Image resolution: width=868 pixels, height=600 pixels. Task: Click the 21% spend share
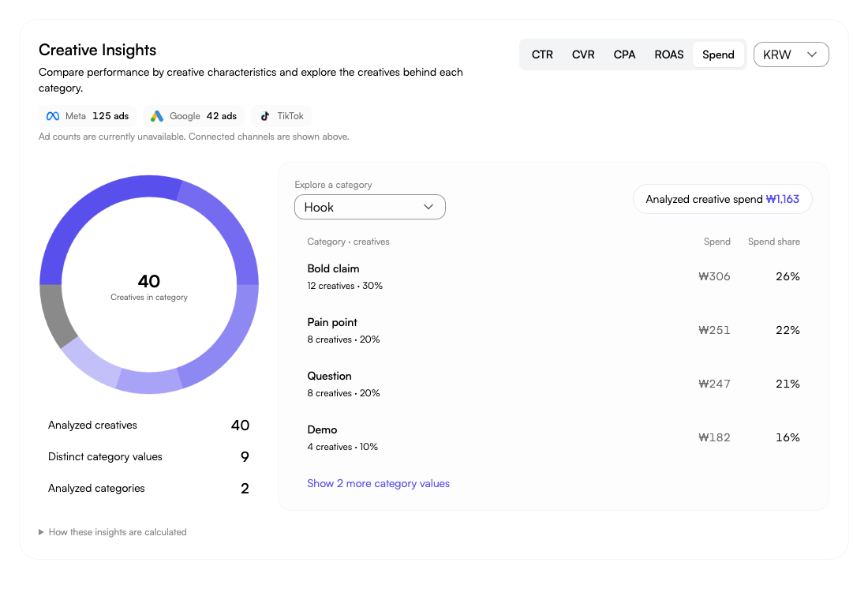coord(788,384)
